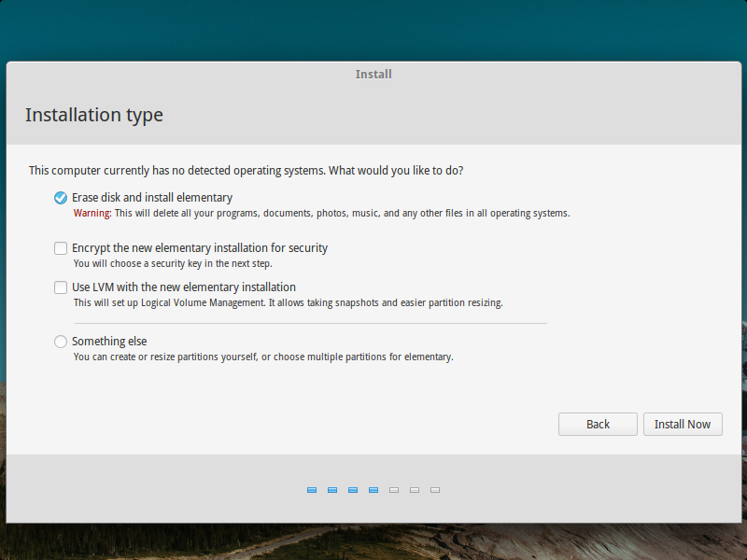Click the Logical Volume Management description text
This screenshot has width=747, height=560.
[x=289, y=302]
